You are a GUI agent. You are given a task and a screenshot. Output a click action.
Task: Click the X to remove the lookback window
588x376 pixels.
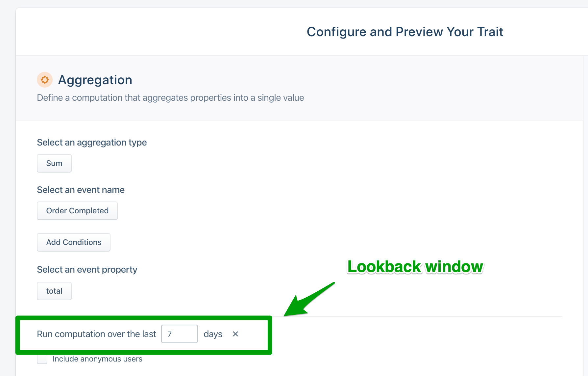[235, 334]
